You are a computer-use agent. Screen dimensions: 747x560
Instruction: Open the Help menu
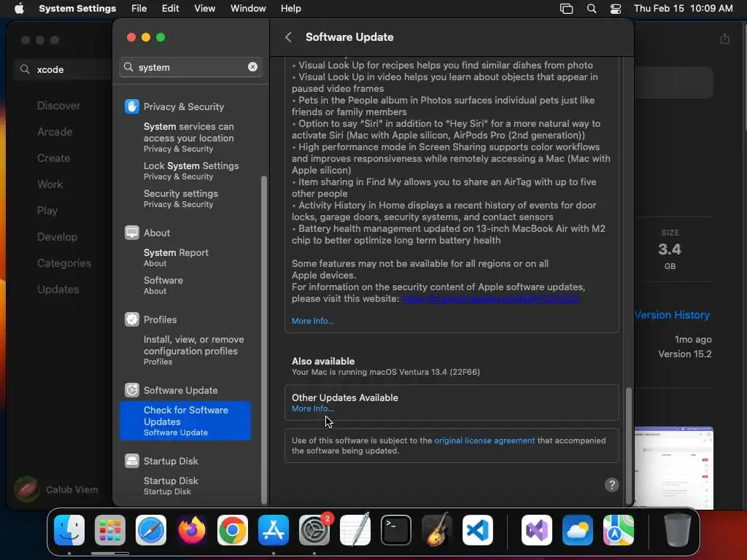(x=290, y=9)
